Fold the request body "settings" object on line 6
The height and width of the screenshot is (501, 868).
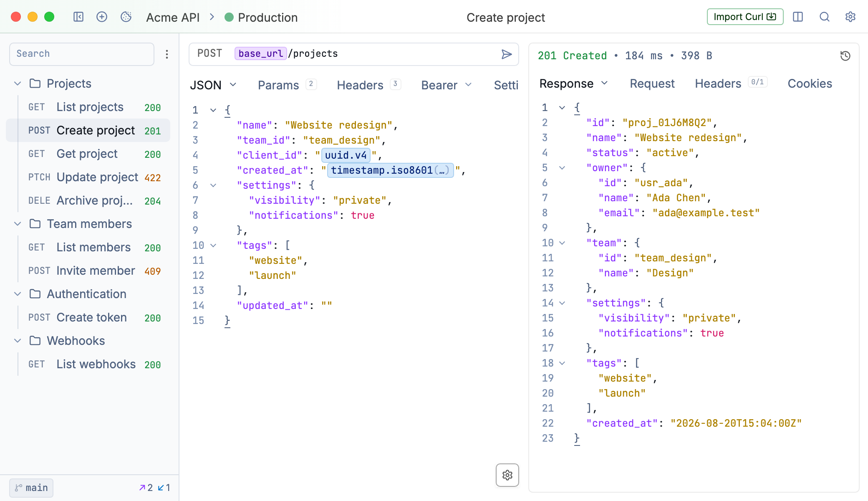213,185
